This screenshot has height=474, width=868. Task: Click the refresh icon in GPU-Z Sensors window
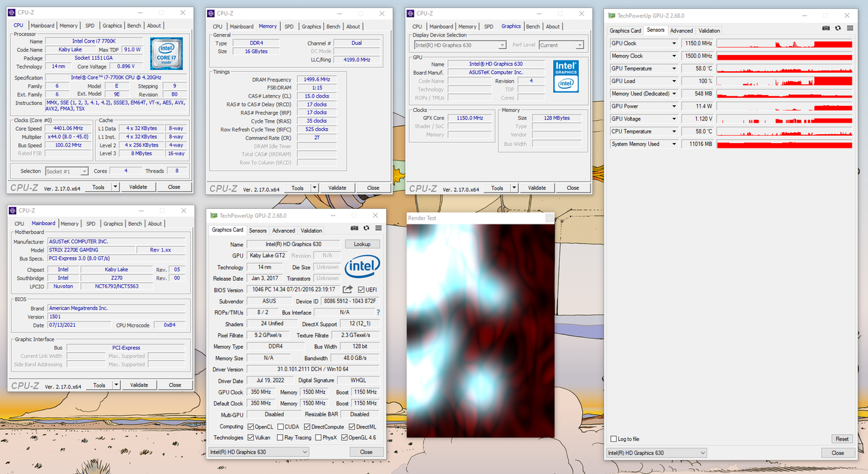pos(838,28)
